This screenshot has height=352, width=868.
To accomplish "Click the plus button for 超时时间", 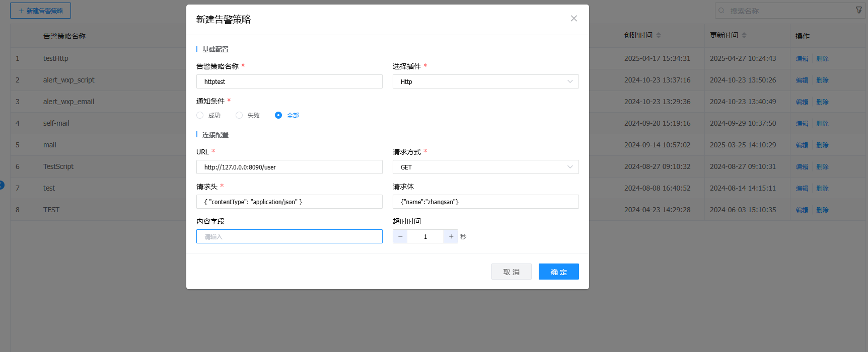I will (451, 236).
